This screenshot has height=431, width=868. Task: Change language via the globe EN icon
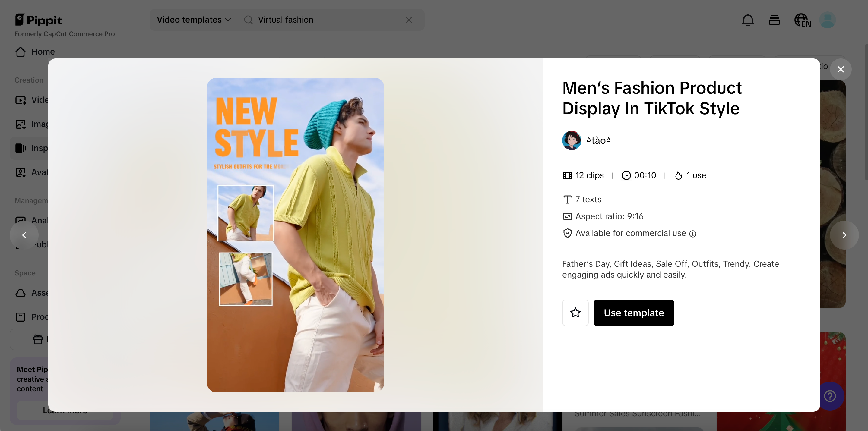803,20
